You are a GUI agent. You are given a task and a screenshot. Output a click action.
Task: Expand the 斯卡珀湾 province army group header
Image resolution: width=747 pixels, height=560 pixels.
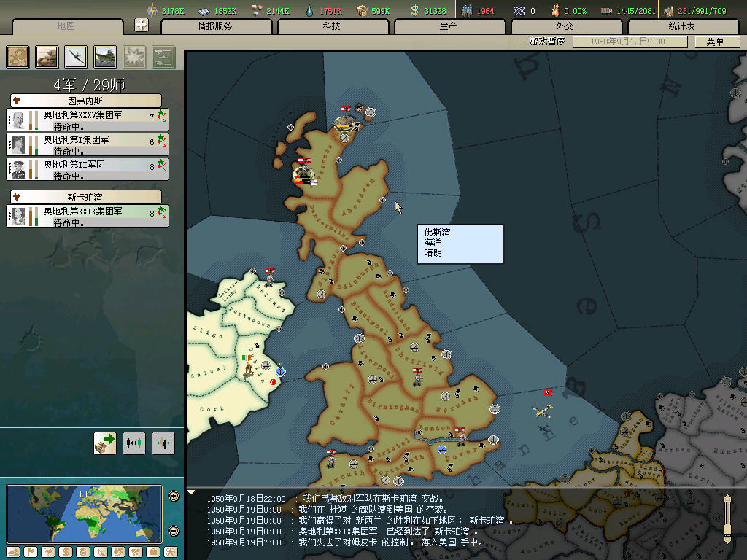tap(86, 197)
